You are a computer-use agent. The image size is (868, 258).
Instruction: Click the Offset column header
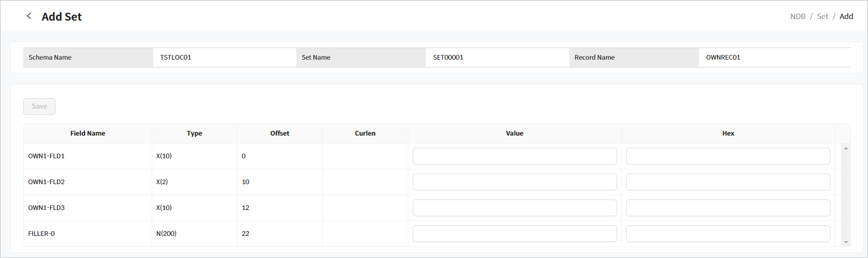tap(279, 133)
